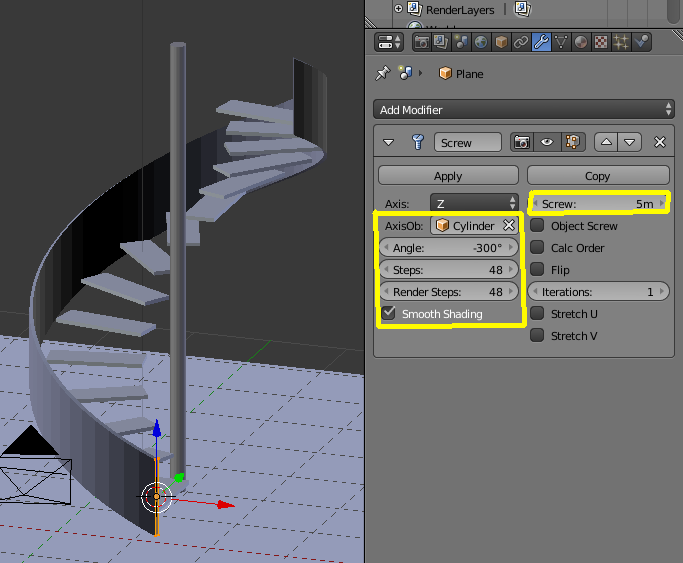Click the Screw modifier type icon

(x=417, y=142)
